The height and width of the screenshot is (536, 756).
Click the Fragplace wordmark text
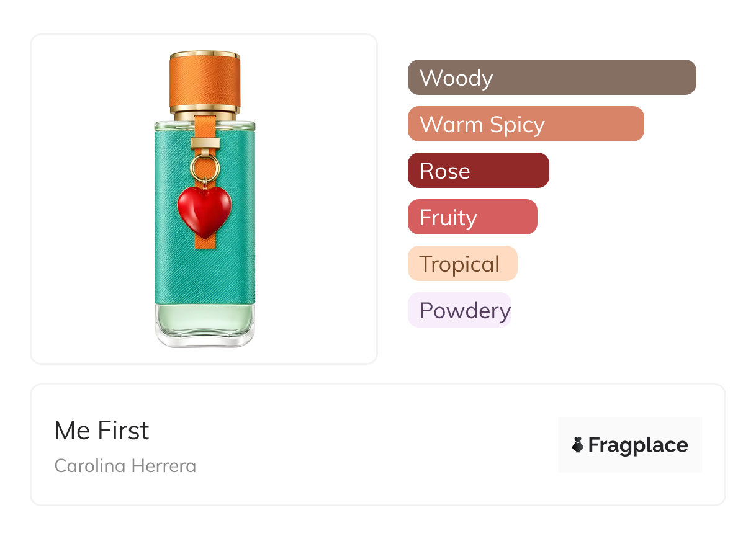point(638,445)
